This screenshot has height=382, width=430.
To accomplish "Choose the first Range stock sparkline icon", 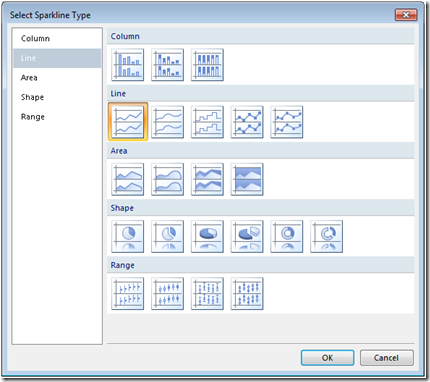I will click(x=128, y=294).
